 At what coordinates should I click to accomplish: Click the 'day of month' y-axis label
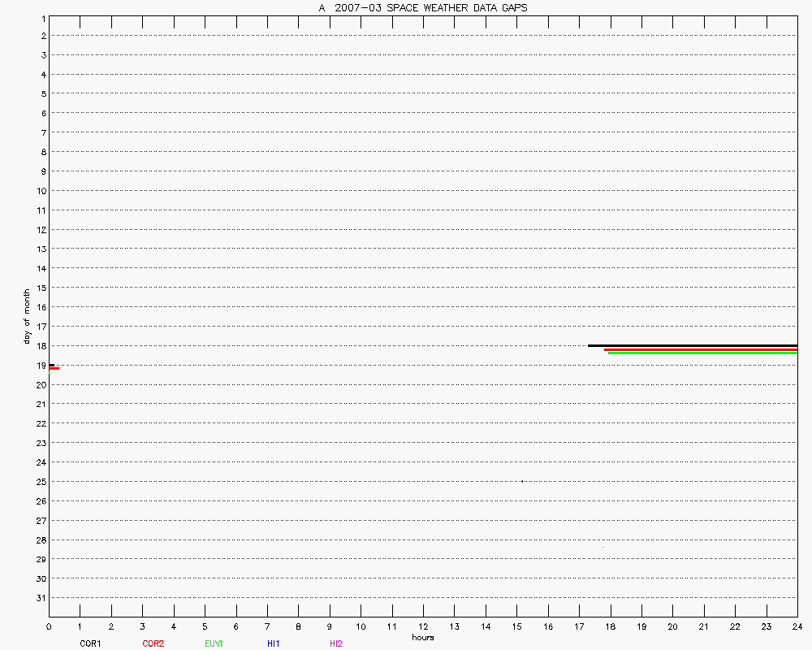click(x=27, y=316)
